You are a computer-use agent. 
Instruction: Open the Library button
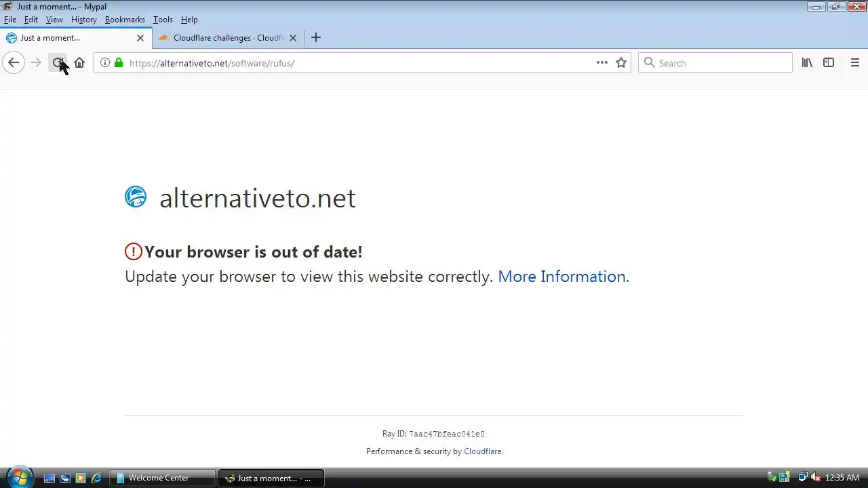pos(807,63)
